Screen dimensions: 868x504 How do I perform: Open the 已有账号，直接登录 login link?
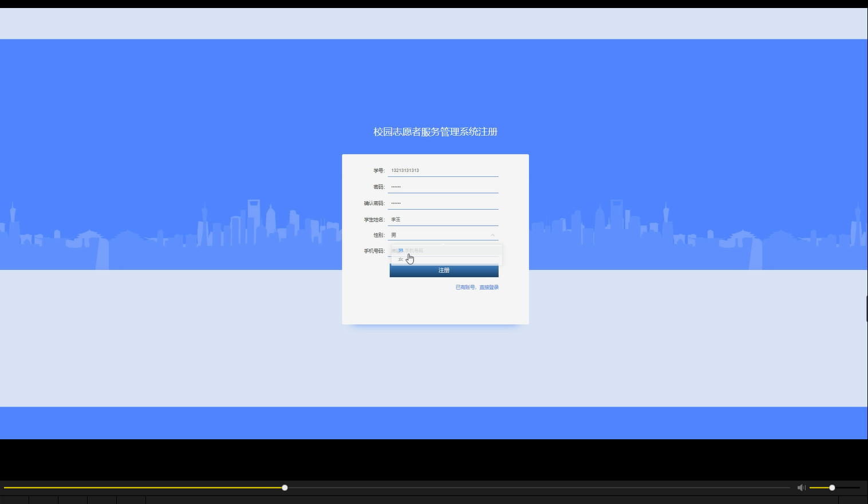point(477,288)
